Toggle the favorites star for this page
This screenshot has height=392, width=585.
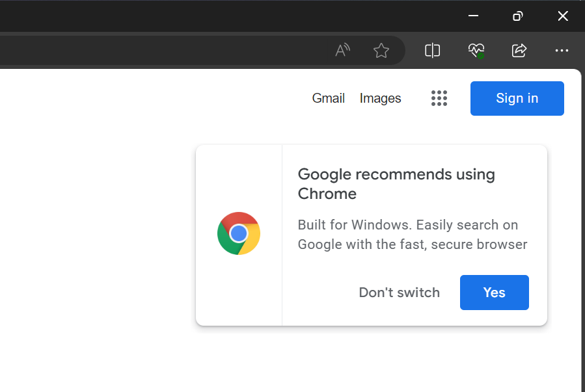(381, 50)
